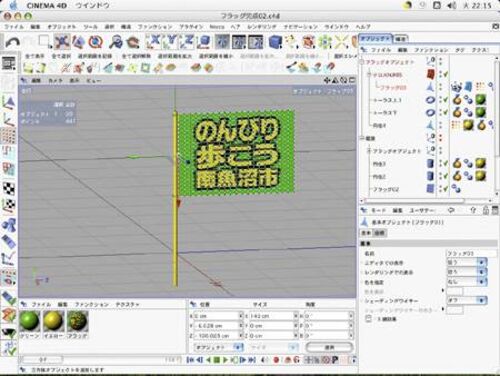Screen dimensions: 500x376
Task: Switch to the 構造 tab
Action: [x=401, y=39]
